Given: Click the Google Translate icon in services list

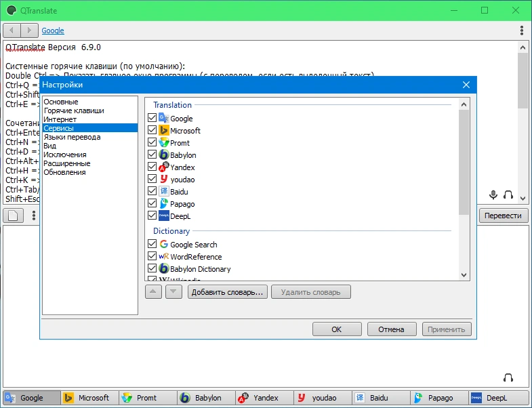Looking at the screenshot, I should point(163,118).
